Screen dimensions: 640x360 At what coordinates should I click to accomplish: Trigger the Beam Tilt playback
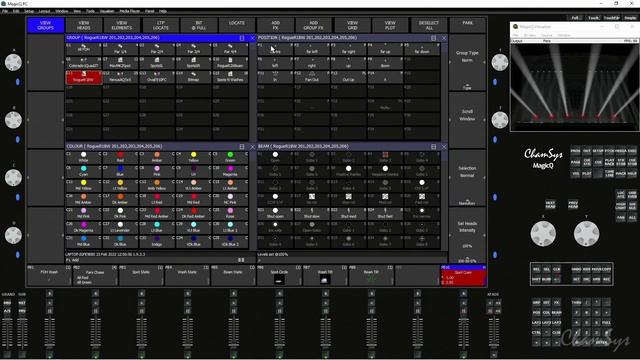pyautogui.click(x=371, y=276)
